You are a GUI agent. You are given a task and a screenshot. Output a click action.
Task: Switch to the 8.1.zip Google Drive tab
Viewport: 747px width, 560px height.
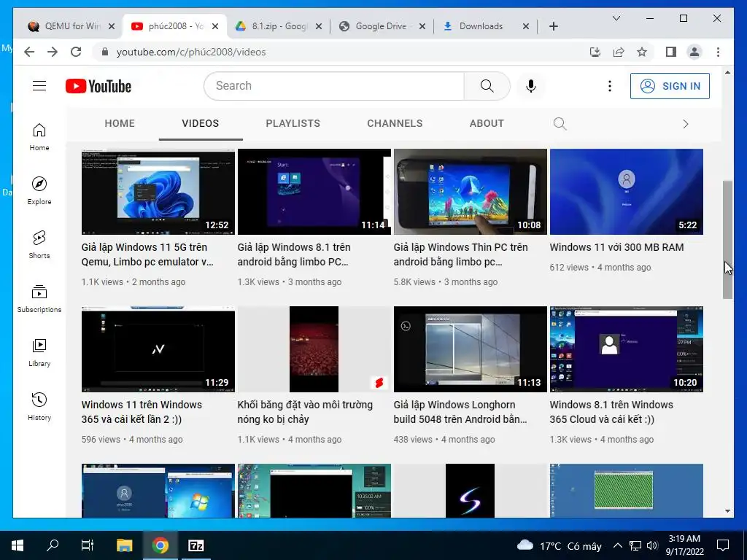[279, 26]
